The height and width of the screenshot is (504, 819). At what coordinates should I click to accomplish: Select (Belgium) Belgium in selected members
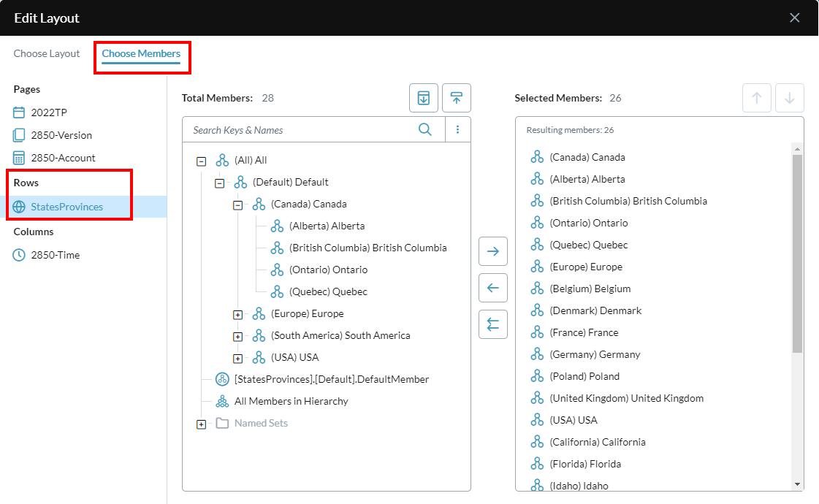pos(590,289)
